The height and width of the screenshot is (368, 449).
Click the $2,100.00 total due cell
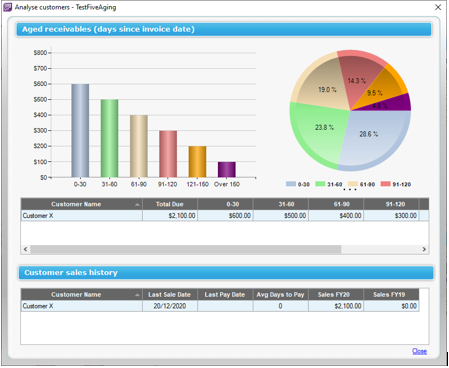170,216
